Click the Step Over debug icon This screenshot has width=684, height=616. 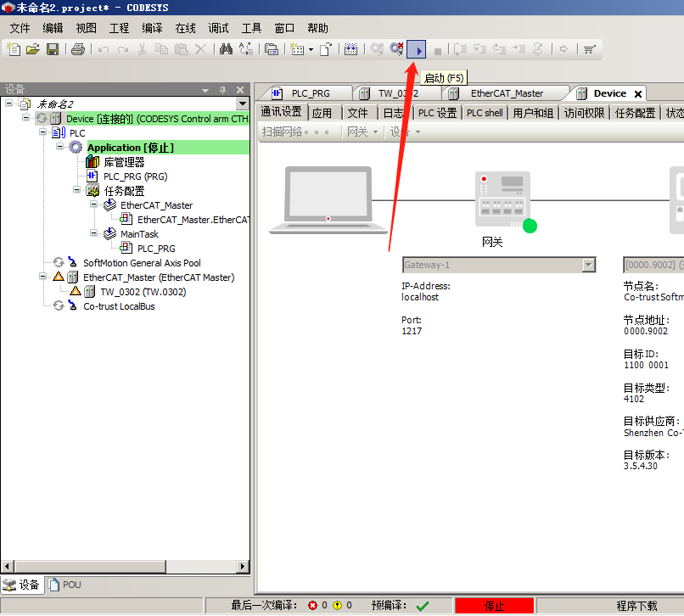pos(460,49)
